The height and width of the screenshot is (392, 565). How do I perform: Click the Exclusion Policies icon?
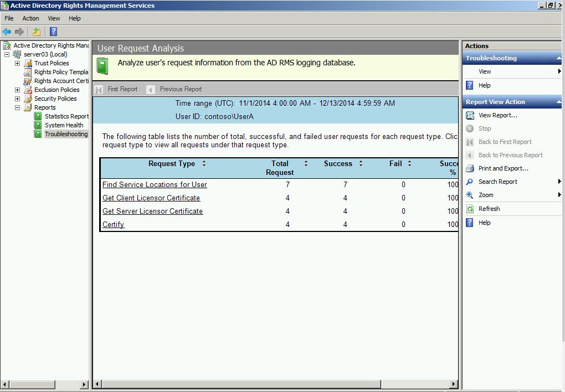coord(28,90)
